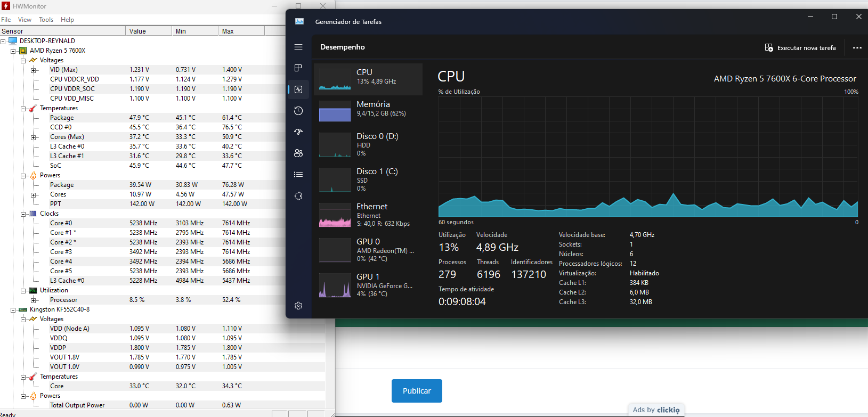Click Min column header

point(195,31)
